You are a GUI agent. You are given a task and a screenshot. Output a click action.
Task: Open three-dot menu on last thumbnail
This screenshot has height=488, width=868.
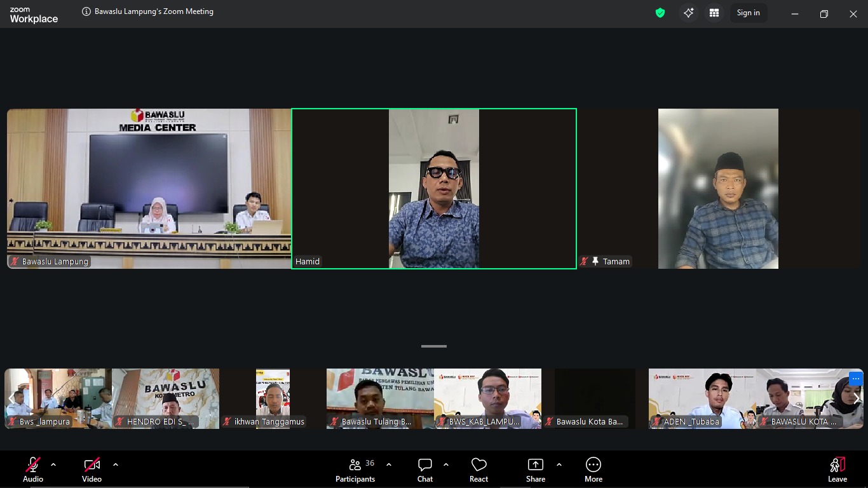tap(855, 379)
